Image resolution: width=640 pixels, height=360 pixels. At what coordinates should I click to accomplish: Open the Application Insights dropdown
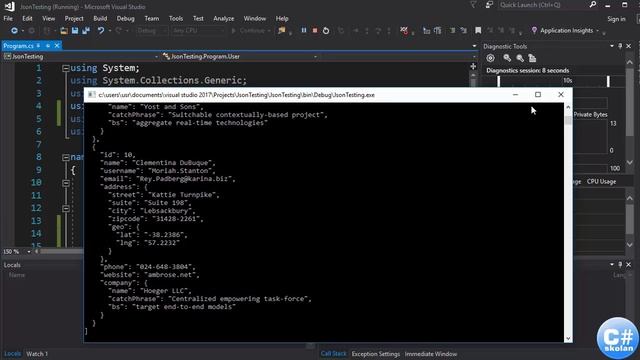coord(598,31)
